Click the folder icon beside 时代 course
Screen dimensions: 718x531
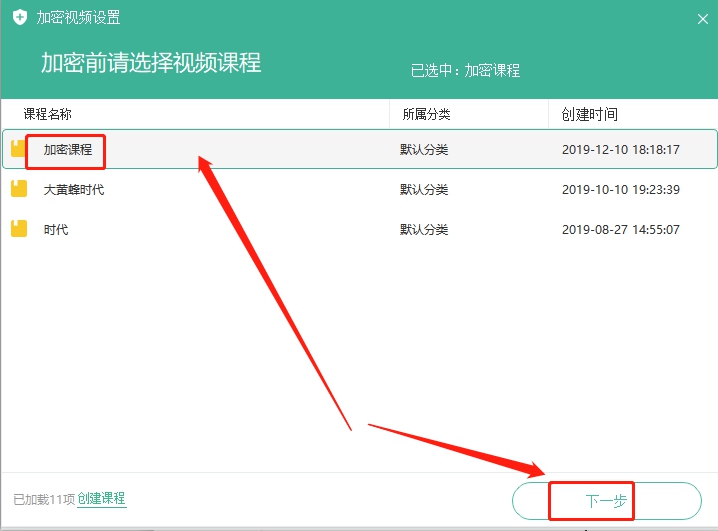(18, 229)
